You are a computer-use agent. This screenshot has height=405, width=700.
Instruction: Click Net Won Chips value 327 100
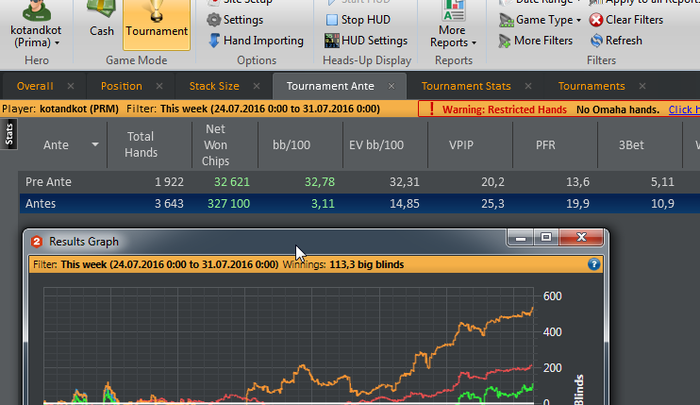coord(229,204)
